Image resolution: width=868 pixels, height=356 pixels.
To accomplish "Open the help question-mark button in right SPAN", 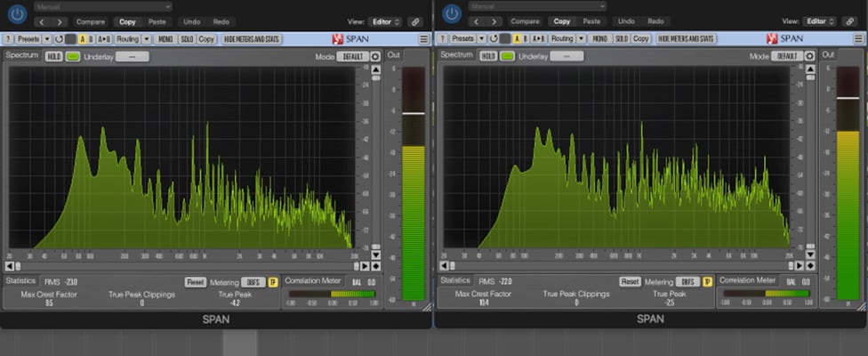I will (442, 39).
